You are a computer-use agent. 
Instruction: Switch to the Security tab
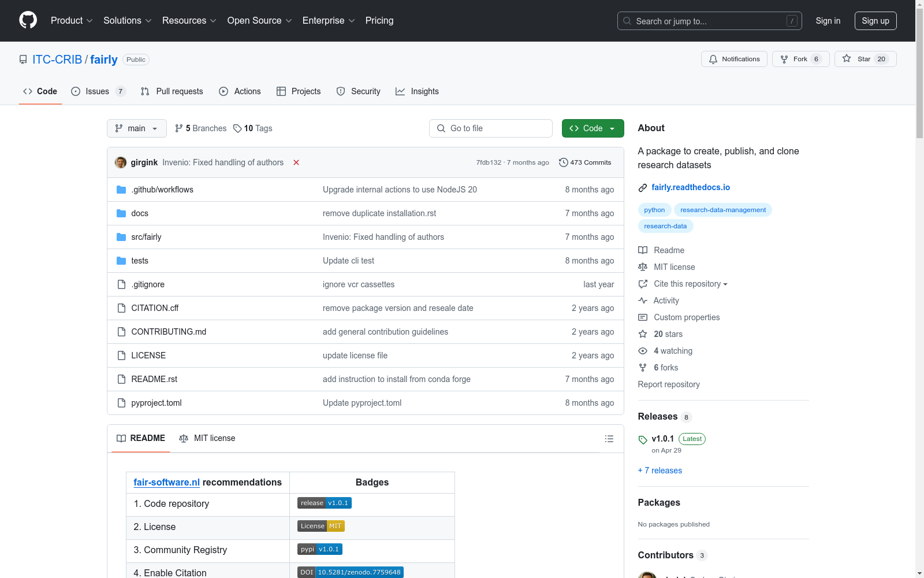(359, 91)
